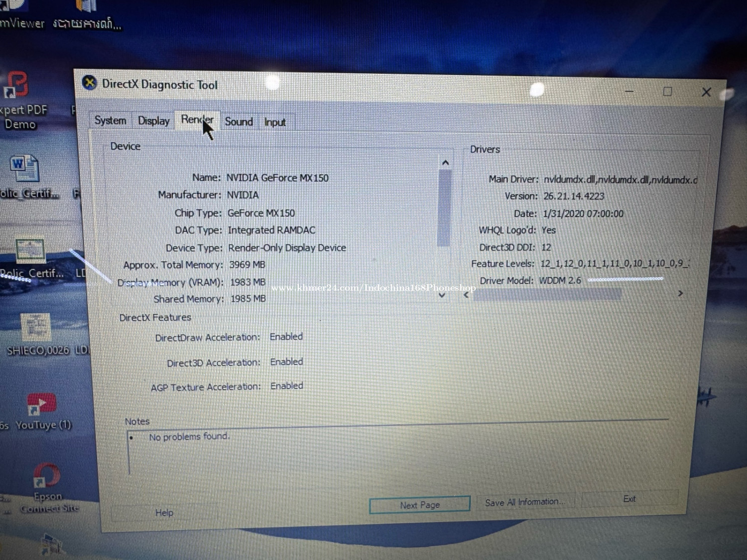This screenshot has width=747, height=560.
Task: Click the 3969 MB total memory value
Action: [x=247, y=264]
